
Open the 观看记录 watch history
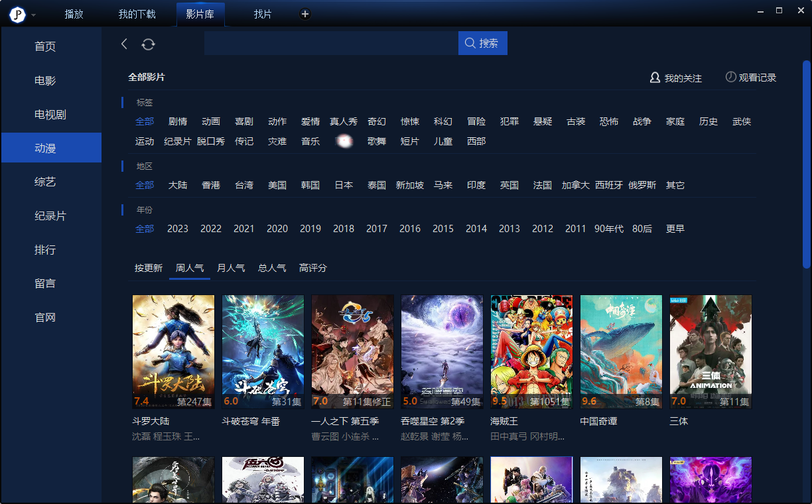click(750, 78)
